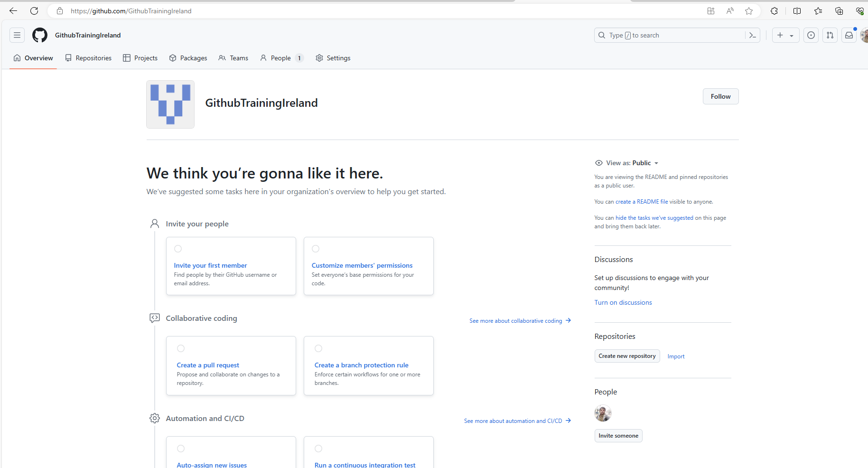
Task: Activate the Read Aloud icon
Action: [x=730, y=11]
